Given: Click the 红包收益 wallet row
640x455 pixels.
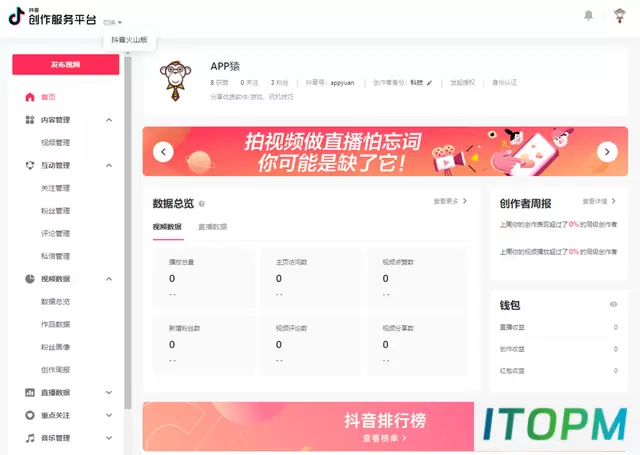Looking at the screenshot, I should [x=559, y=371].
